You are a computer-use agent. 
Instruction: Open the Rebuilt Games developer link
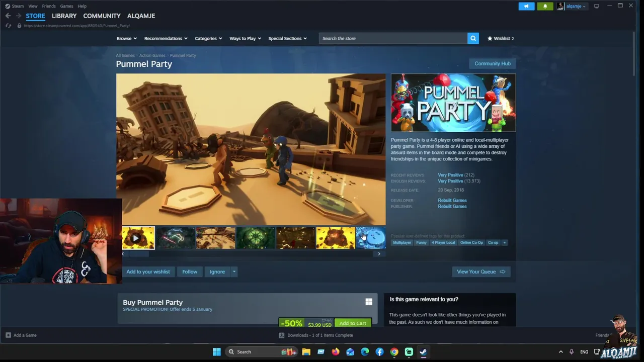pos(452,200)
